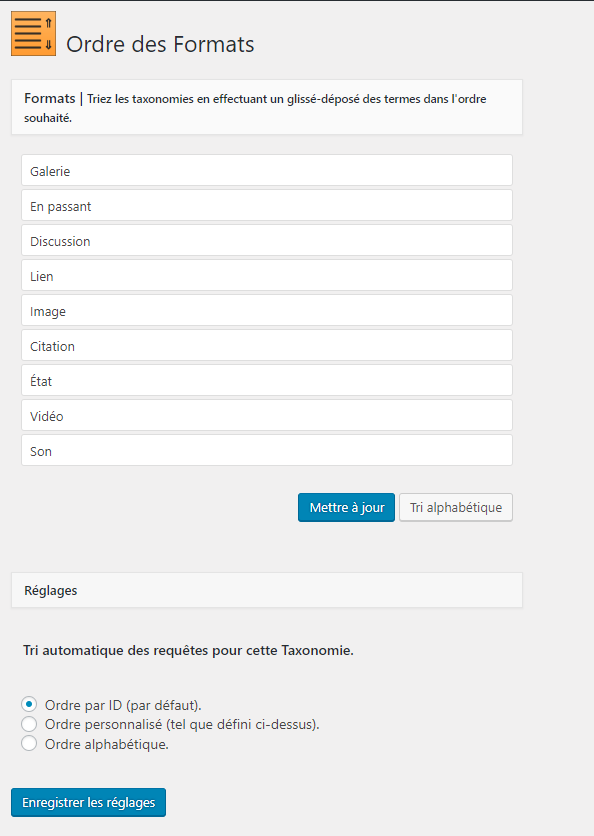Screen dimensions: 594x836
Task: Click the Image term row
Action: click(267, 311)
